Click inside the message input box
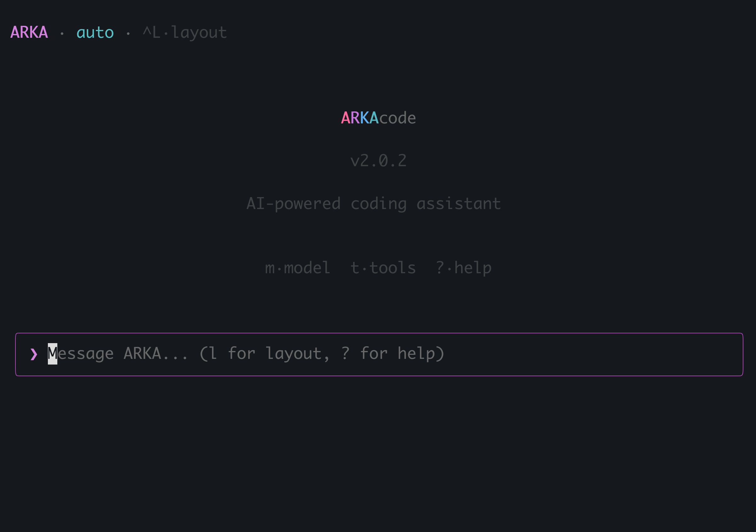 378,354
